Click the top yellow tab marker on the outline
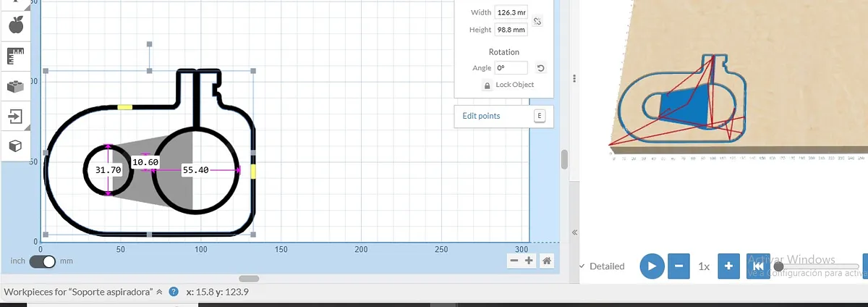Image resolution: width=868 pixels, height=307 pixels. tap(125, 107)
